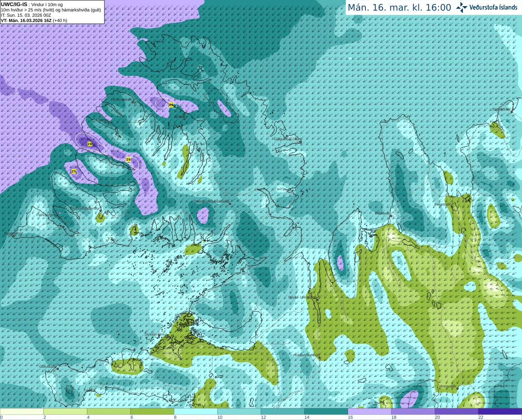Click the Siglufjörður station dot
Screen dimensions: 522x420
[512, 112]
